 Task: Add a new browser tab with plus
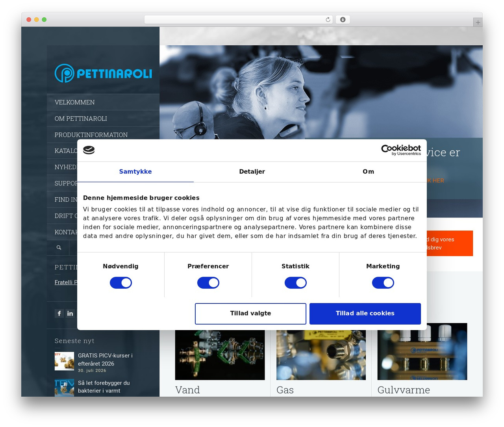[x=478, y=22]
